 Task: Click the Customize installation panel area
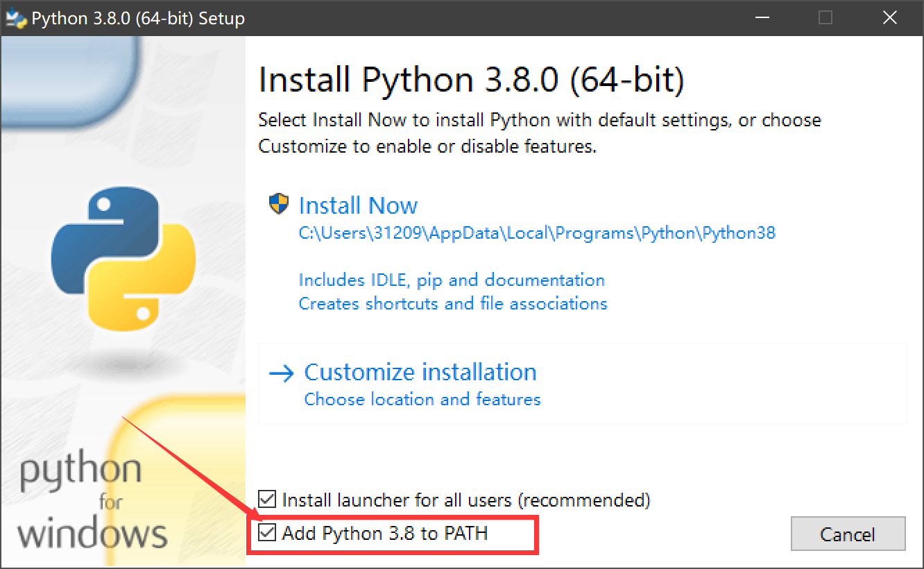[x=583, y=384]
